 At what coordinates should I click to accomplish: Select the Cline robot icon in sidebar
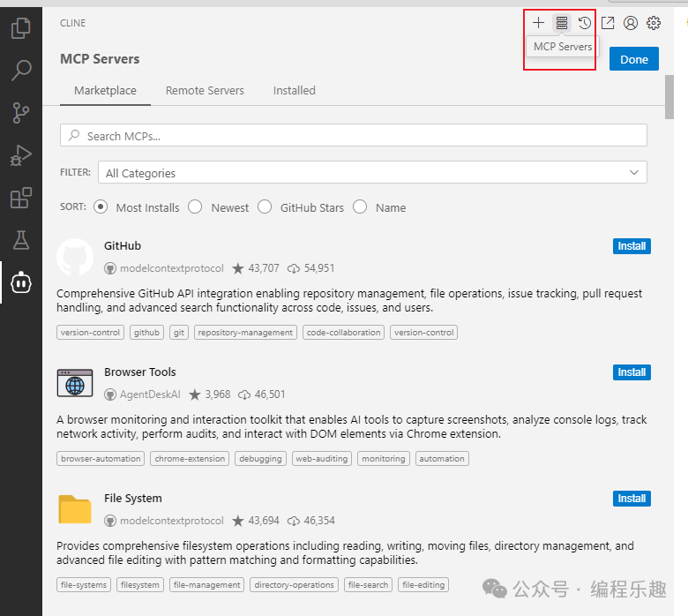[20, 282]
